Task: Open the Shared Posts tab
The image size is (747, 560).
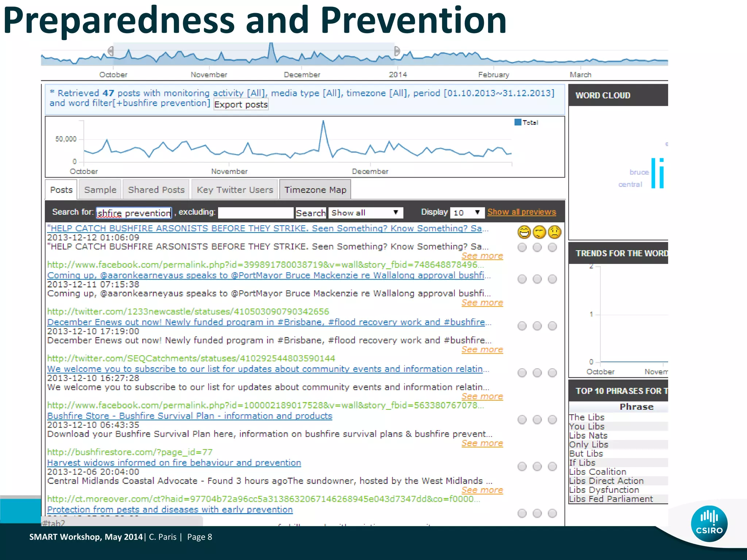Action: click(x=156, y=190)
